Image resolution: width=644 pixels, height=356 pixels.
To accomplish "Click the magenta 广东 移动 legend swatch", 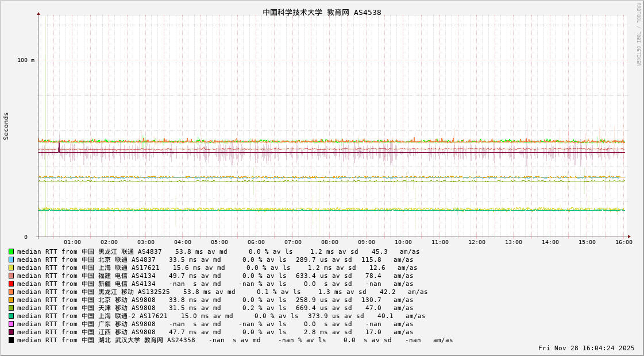I will click(x=11, y=324).
